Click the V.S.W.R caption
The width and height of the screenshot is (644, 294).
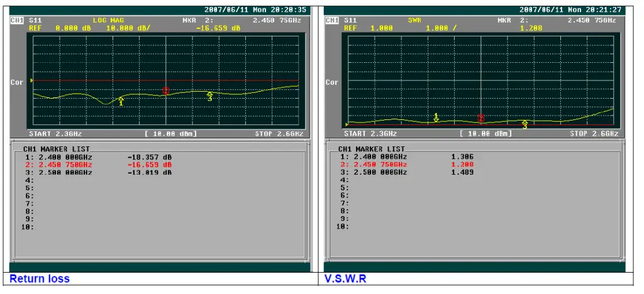(x=345, y=279)
